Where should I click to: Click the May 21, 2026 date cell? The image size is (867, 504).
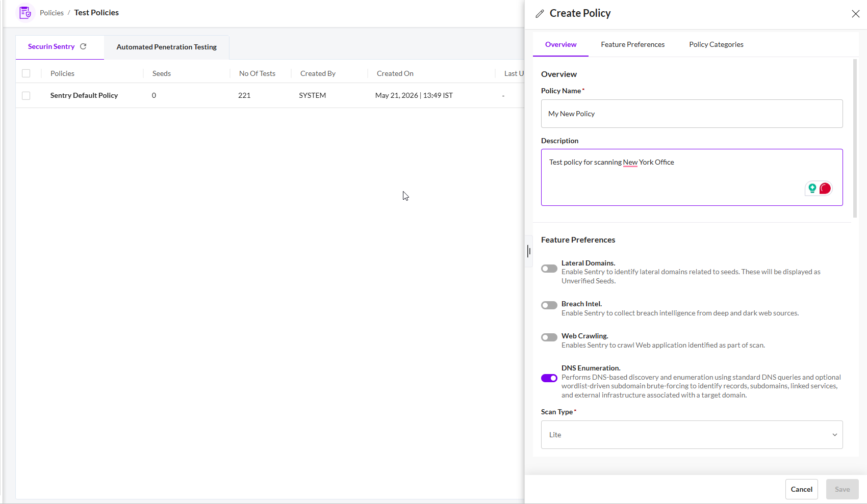(414, 95)
